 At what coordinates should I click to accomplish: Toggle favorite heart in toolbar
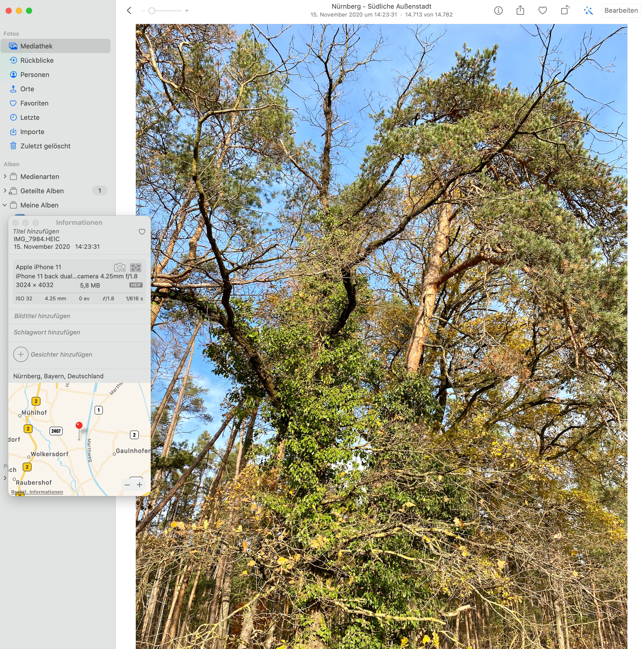click(542, 10)
